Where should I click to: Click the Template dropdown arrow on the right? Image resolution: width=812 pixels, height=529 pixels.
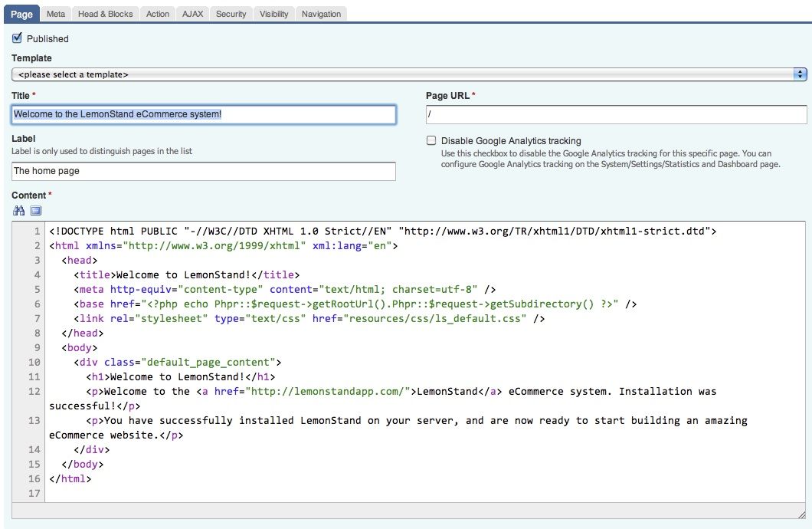point(801,74)
